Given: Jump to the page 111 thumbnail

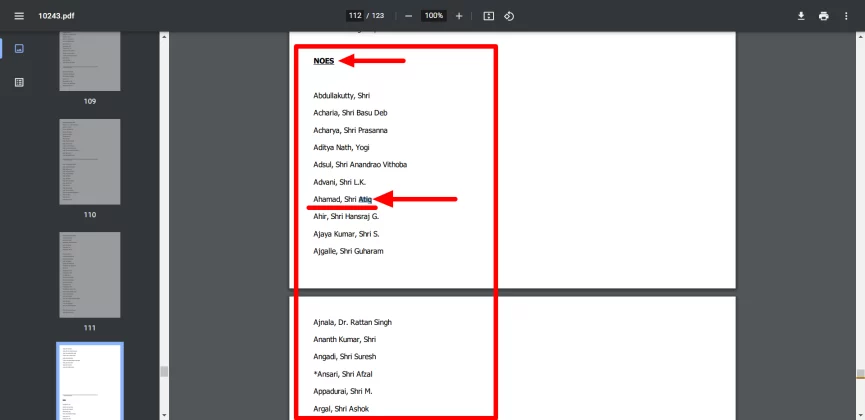Looking at the screenshot, I should pyautogui.click(x=90, y=275).
